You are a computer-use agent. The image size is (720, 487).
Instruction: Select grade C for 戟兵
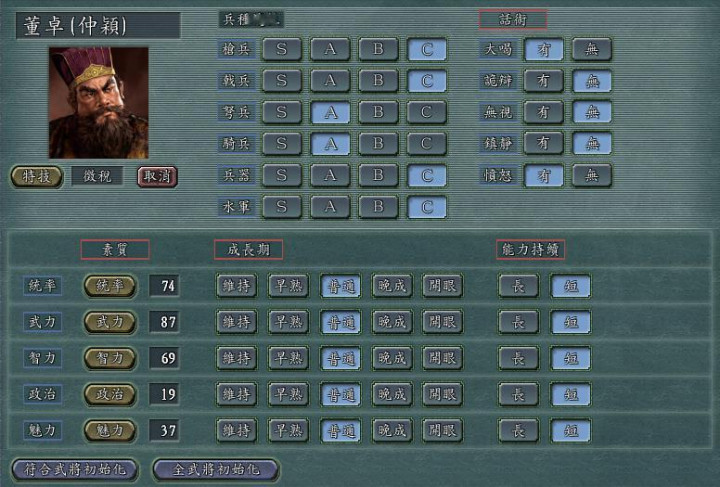[x=427, y=81]
